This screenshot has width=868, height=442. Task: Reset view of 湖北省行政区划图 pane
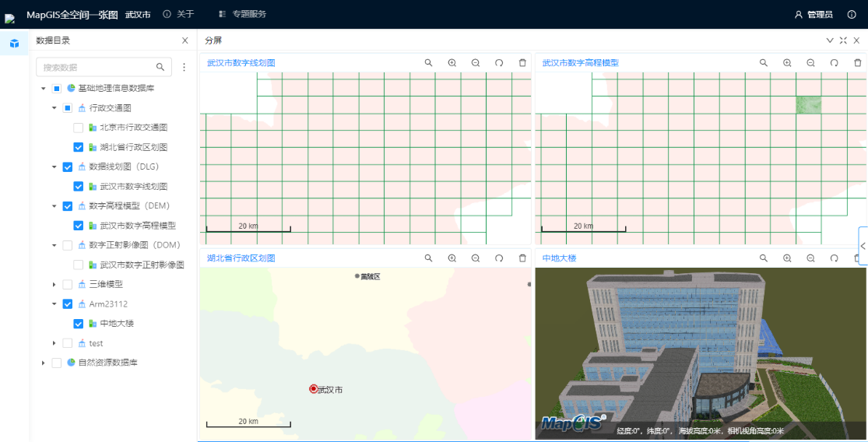(x=499, y=258)
